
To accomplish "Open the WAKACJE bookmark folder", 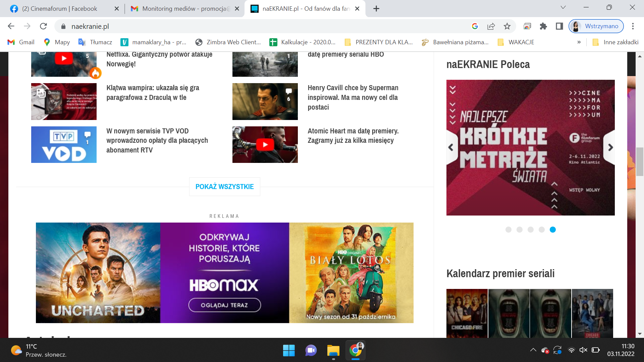I will coord(516,42).
